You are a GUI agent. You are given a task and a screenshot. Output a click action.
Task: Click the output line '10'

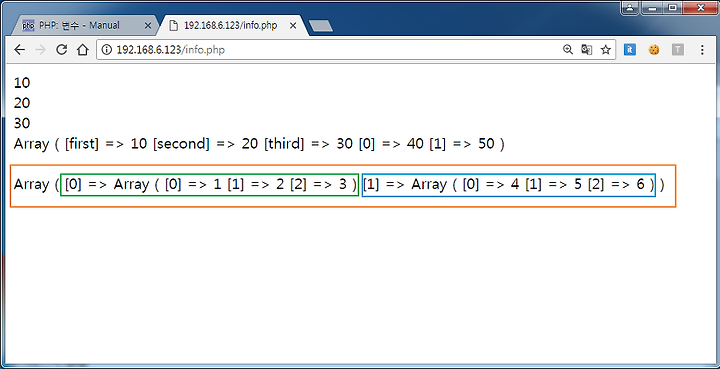22,83
